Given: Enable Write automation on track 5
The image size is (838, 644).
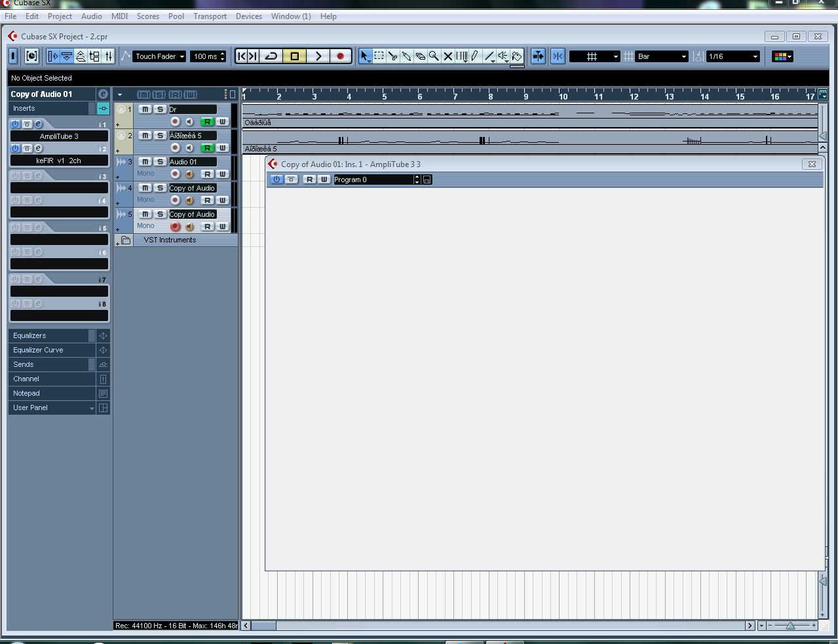Looking at the screenshot, I should pyautogui.click(x=222, y=227).
